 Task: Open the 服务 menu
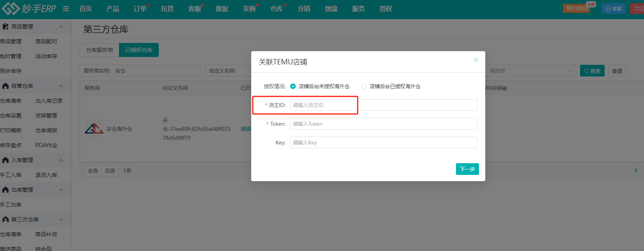tap(358, 9)
